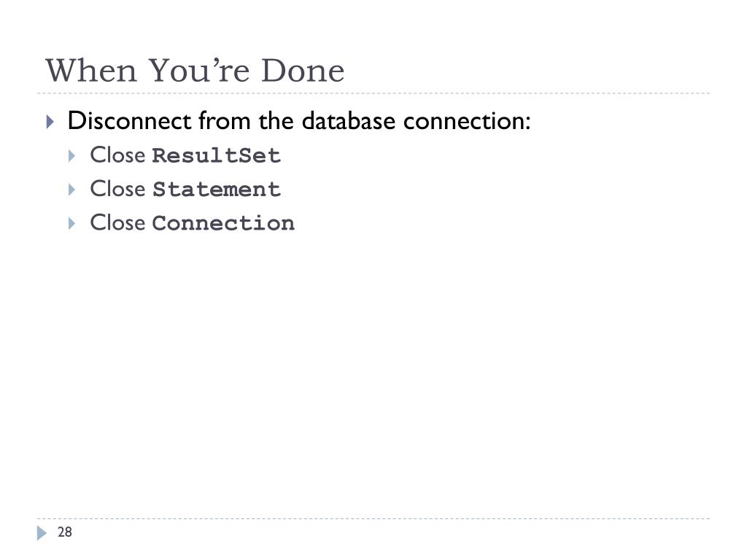This screenshot has width=747, height=560.
Task: Click the dotted line above the footer
Action: [x=373, y=518]
